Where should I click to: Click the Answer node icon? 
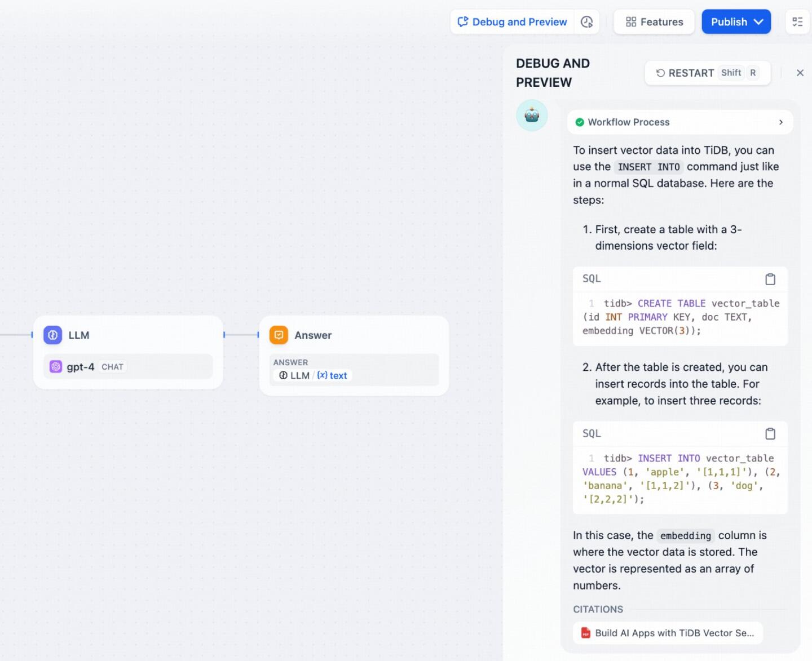pyautogui.click(x=279, y=335)
